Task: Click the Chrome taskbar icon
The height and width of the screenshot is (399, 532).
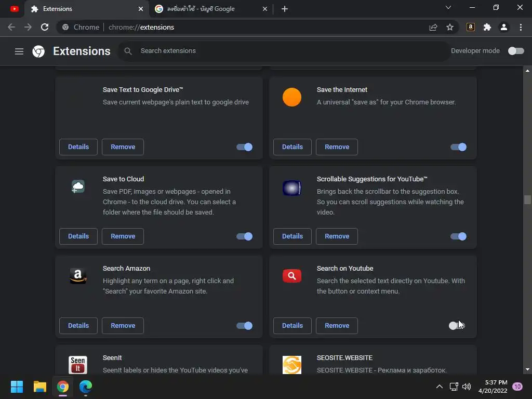Action: [63, 387]
